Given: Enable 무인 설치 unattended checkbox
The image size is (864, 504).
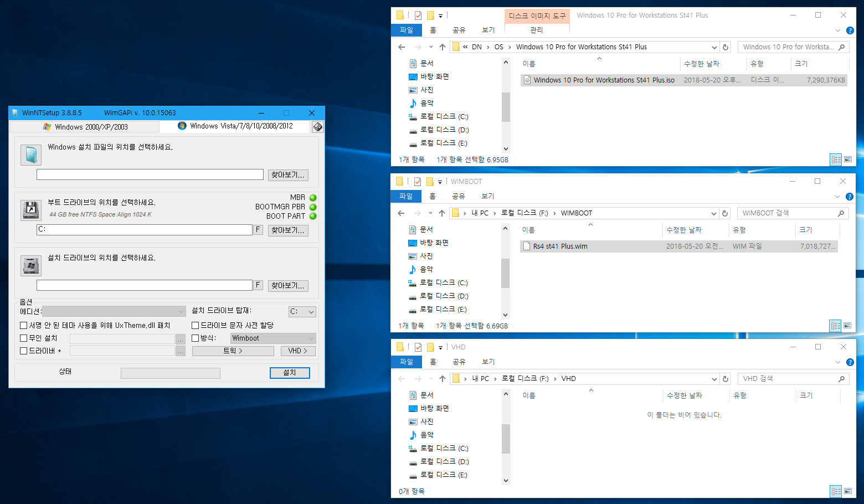Looking at the screenshot, I should point(24,338).
